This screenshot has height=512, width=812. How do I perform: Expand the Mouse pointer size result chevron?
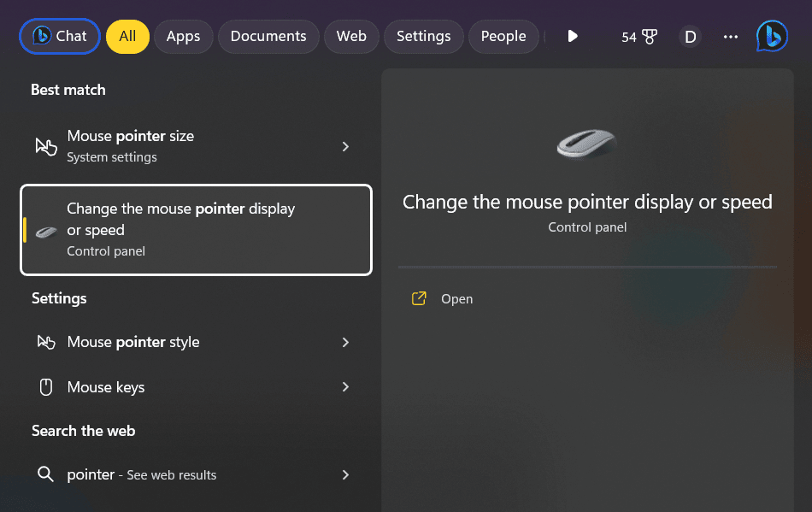click(x=345, y=146)
